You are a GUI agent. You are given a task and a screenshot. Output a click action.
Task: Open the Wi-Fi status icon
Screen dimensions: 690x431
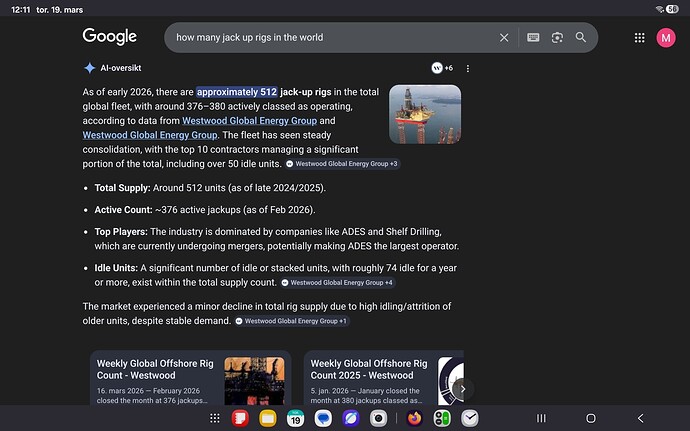(659, 9)
